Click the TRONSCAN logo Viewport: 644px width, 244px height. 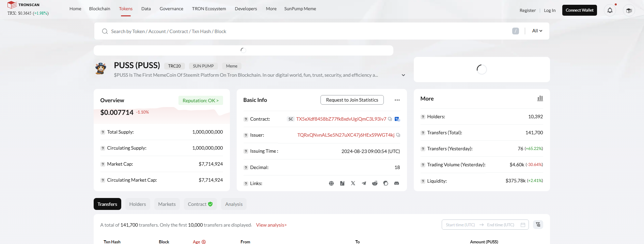coord(23,5)
